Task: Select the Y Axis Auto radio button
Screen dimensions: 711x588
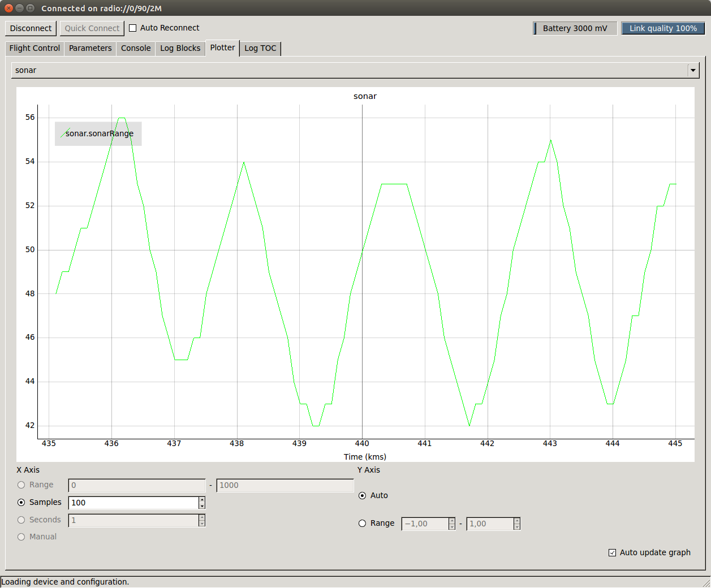Action: coord(363,496)
